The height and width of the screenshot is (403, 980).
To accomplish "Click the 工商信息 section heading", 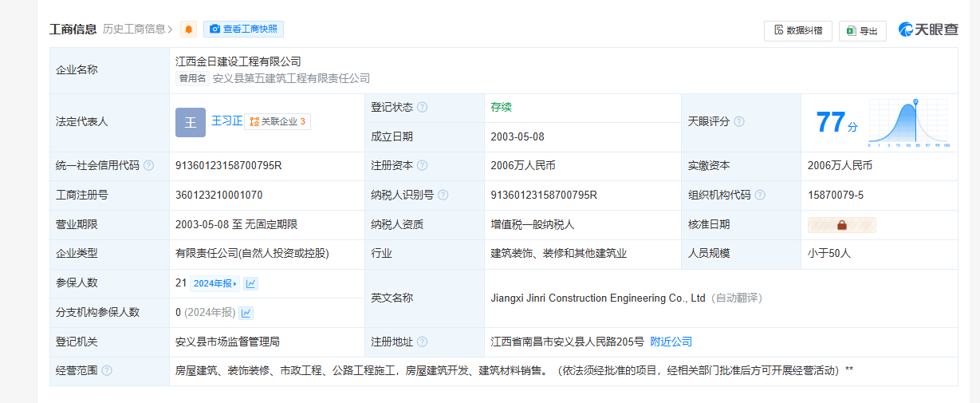I will [x=73, y=30].
